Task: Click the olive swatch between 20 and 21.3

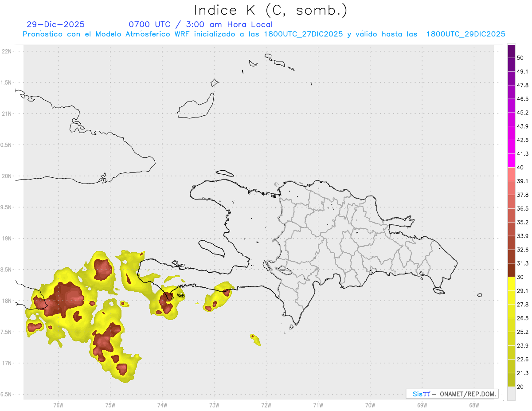Action: coord(511,380)
